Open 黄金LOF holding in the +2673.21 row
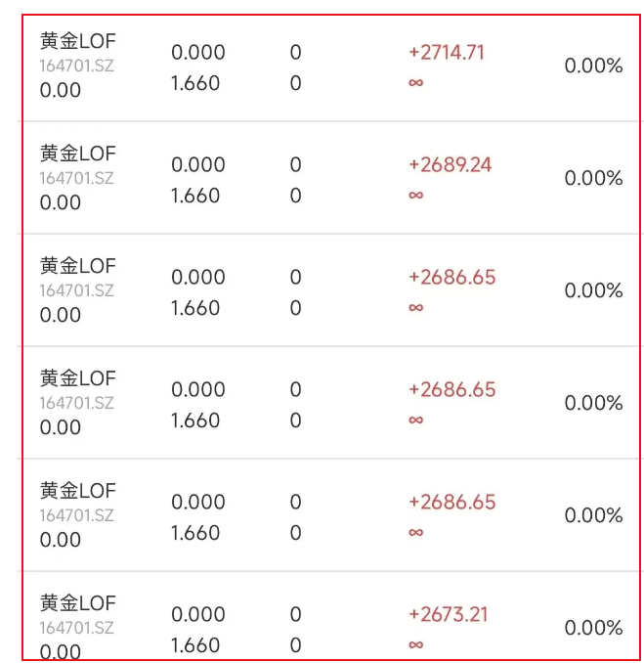The height and width of the screenshot is (663, 644). click(x=77, y=603)
